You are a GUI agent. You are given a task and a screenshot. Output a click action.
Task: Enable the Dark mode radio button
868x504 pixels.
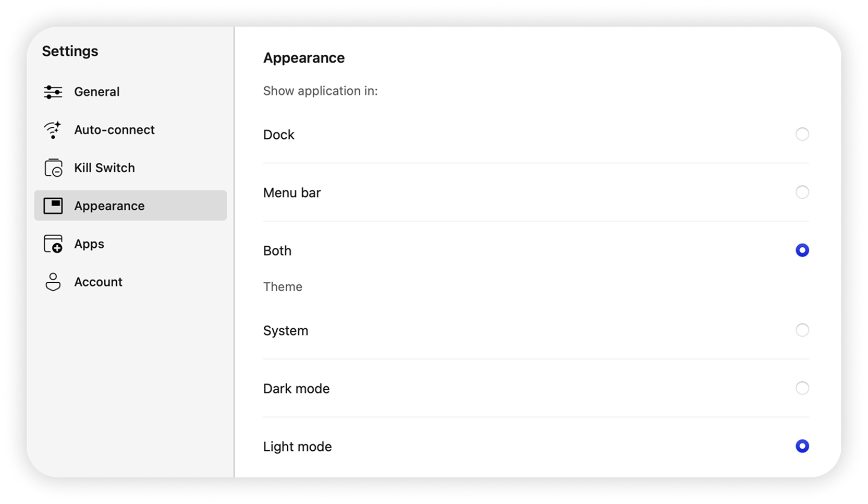pyautogui.click(x=802, y=388)
